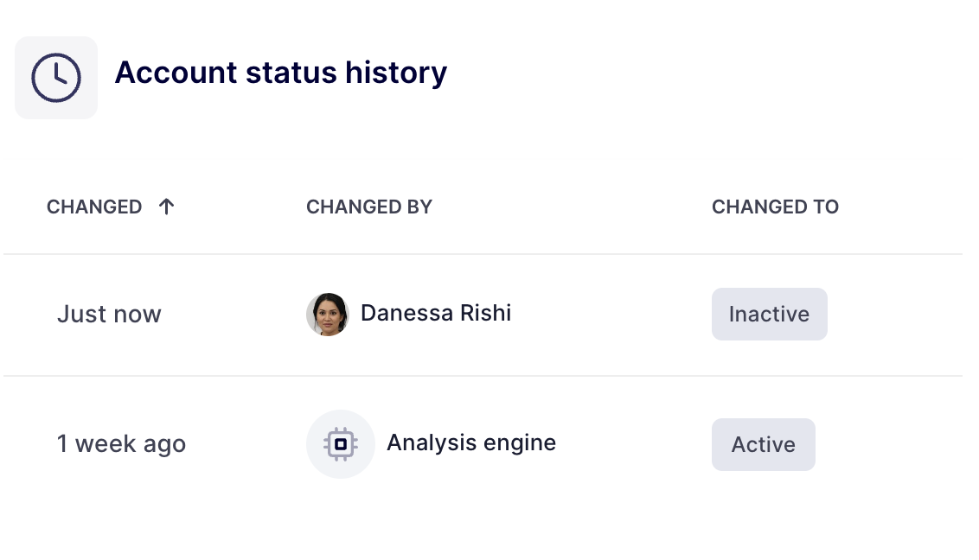
Task: Click the ascending sort arrow on CHANGED
Action: pos(166,206)
